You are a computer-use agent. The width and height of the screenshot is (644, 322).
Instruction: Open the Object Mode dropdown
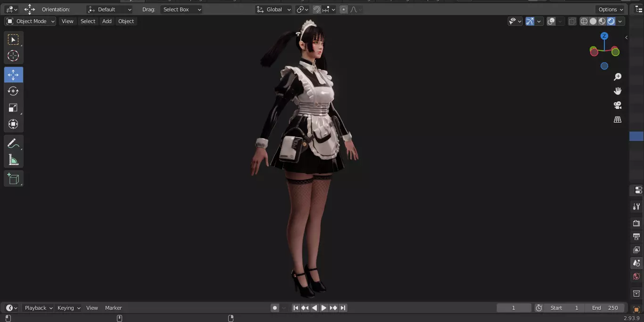point(30,21)
